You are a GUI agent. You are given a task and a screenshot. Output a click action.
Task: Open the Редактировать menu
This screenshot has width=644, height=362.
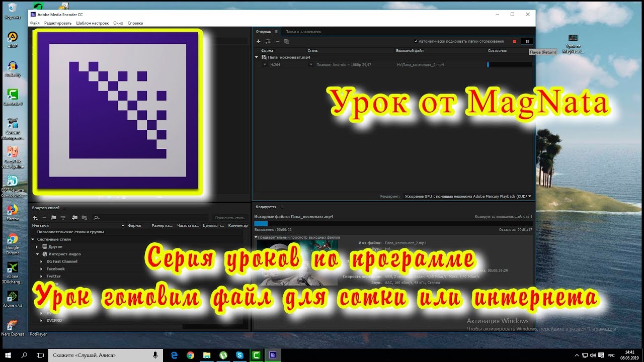(x=58, y=23)
